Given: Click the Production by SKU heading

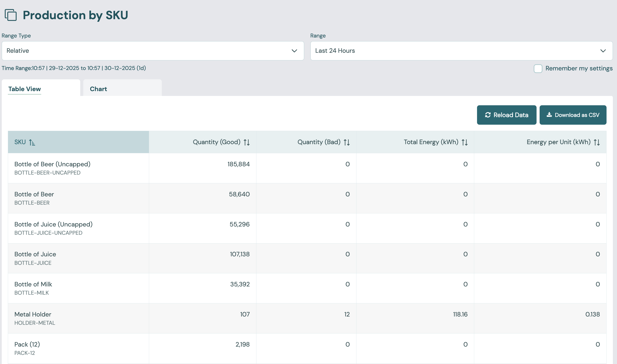Looking at the screenshot, I should 75,15.
